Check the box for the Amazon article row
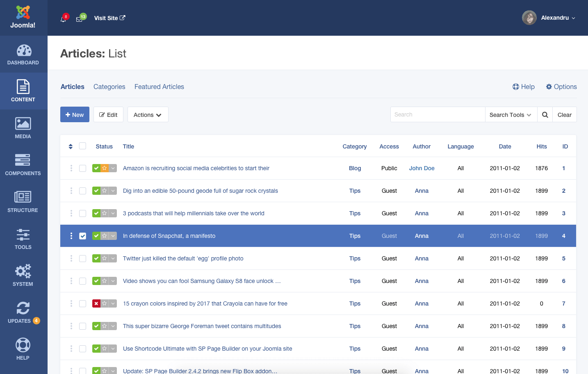588x374 pixels. click(x=83, y=168)
